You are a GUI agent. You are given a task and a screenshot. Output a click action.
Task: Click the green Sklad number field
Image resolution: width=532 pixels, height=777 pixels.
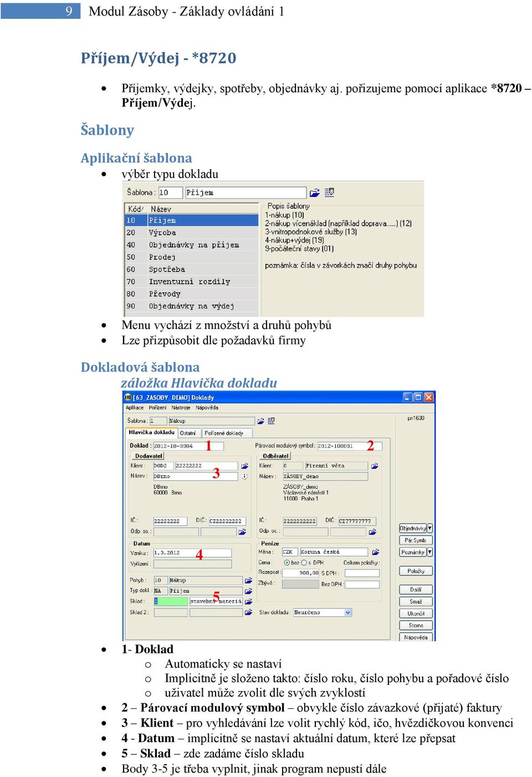click(171, 602)
